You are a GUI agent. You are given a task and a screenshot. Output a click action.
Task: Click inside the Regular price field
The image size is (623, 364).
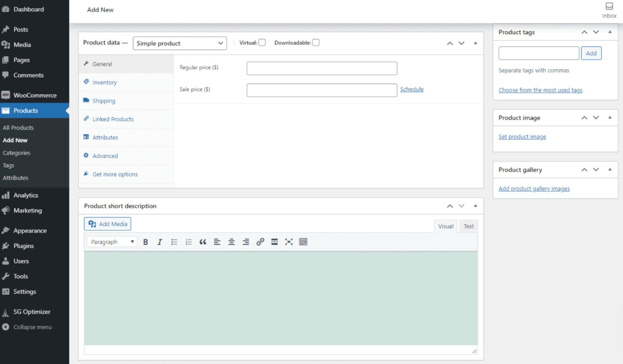coord(321,68)
